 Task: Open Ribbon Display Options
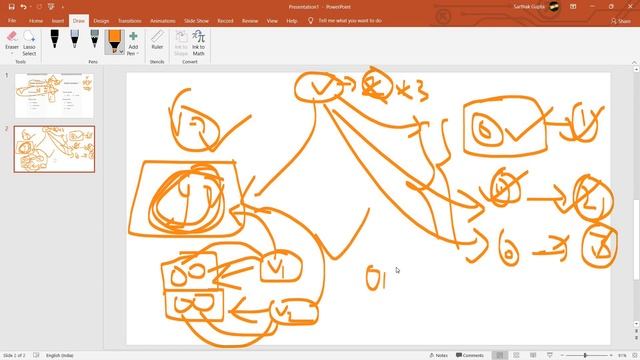[x=573, y=7]
